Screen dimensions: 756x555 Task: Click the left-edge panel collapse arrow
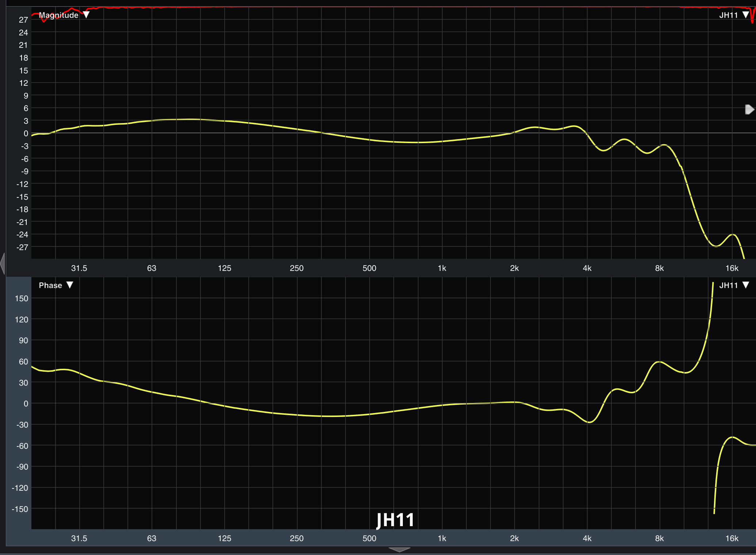2,264
